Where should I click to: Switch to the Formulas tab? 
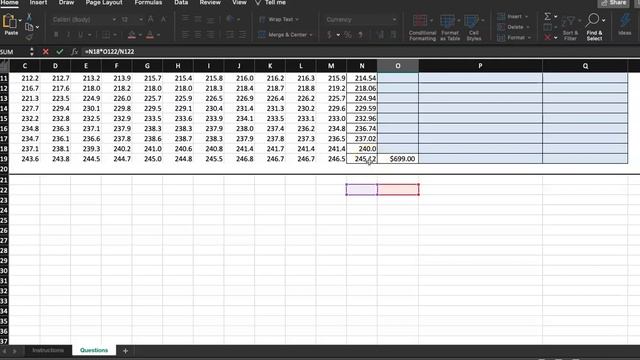coord(148,2)
